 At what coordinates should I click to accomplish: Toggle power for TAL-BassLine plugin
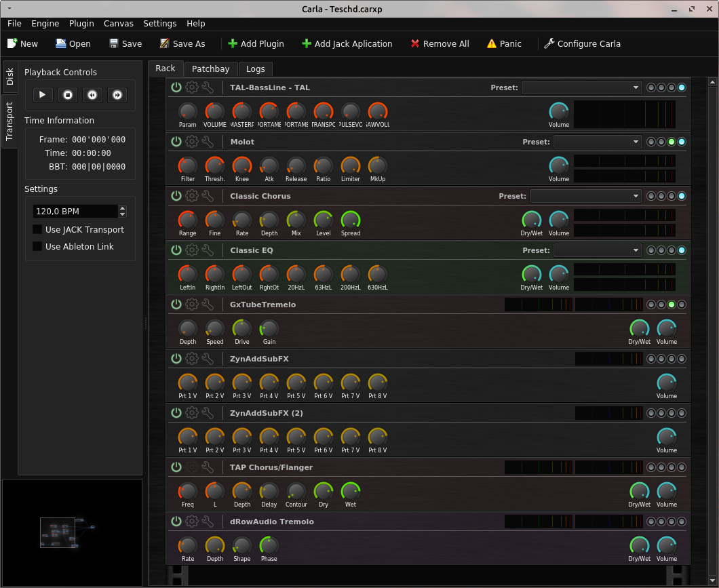point(176,87)
